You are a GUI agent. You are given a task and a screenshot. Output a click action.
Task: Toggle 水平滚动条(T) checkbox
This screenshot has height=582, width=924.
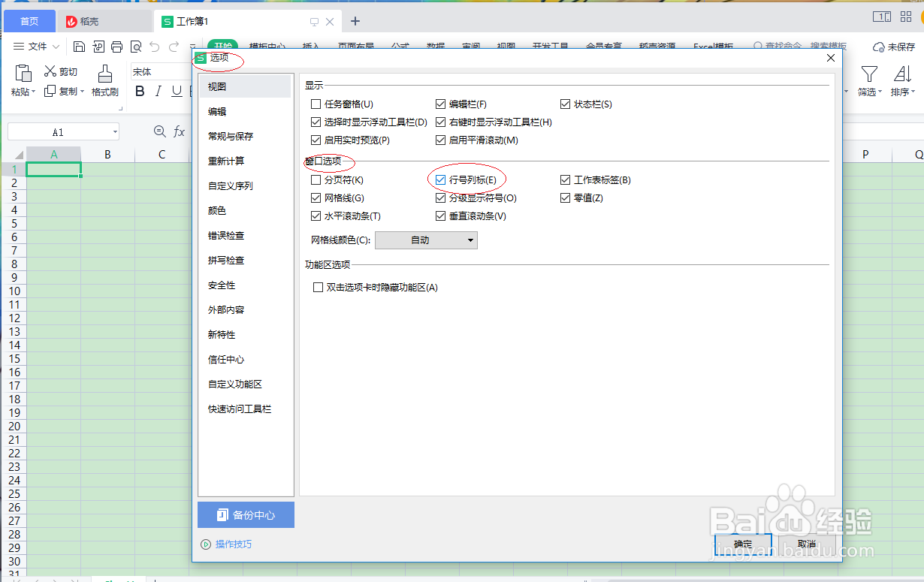click(x=316, y=216)
